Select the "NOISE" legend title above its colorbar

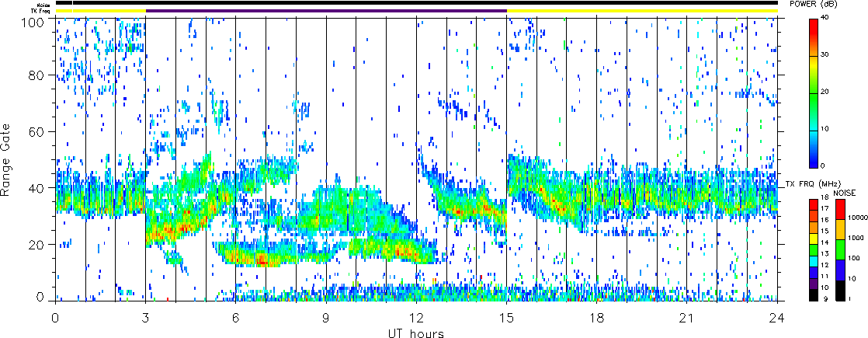845,193
